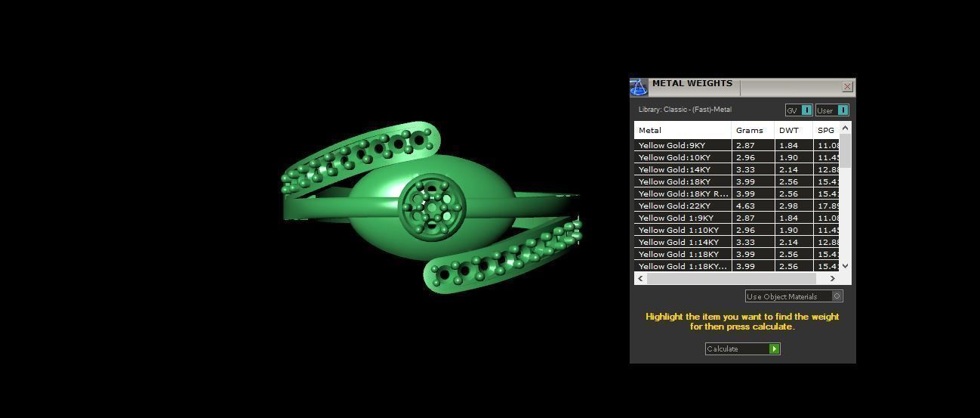Select the Yellow Gold:18KY R... row
This screenshot has width=980, height=418.
pos(737,194)
